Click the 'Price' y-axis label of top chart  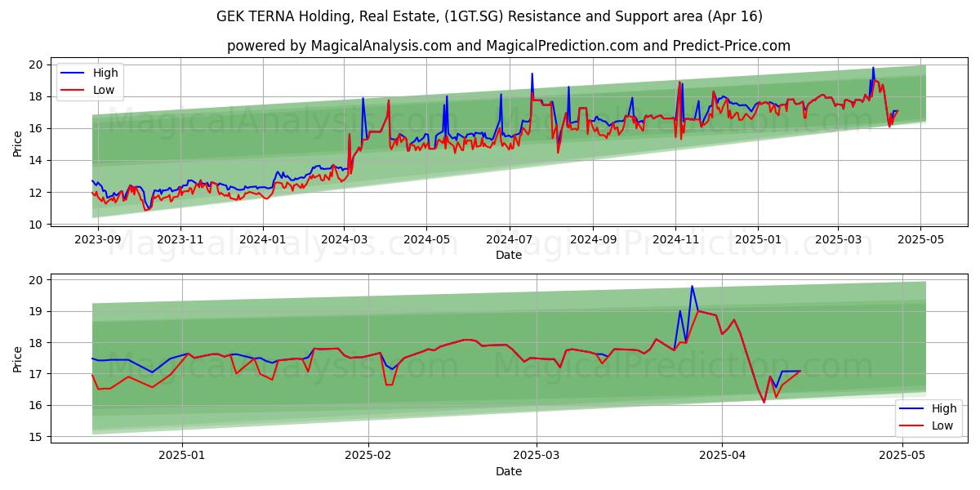coord(18,144)
